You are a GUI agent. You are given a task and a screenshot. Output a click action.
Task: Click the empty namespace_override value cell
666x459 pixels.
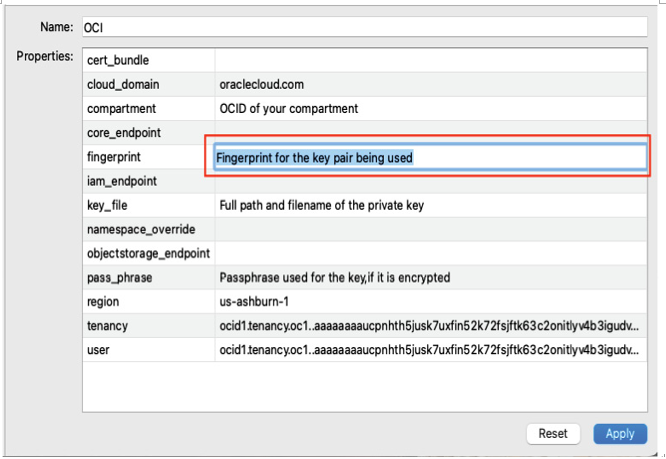pyautogui.click(x=431, y=230)
